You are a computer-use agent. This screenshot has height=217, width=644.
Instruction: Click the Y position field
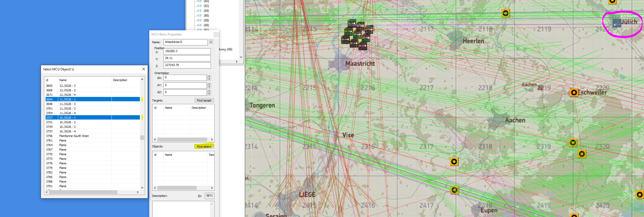(x=187, y=58)
